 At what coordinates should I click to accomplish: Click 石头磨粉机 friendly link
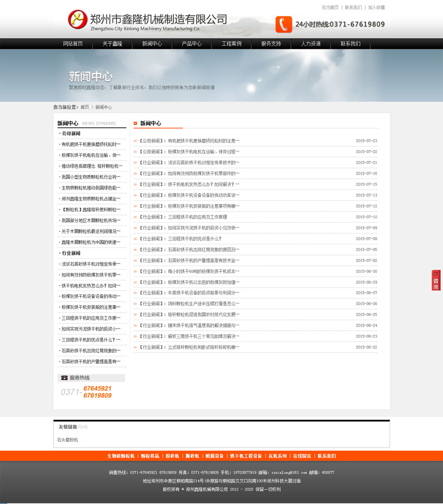click(67, 440)
